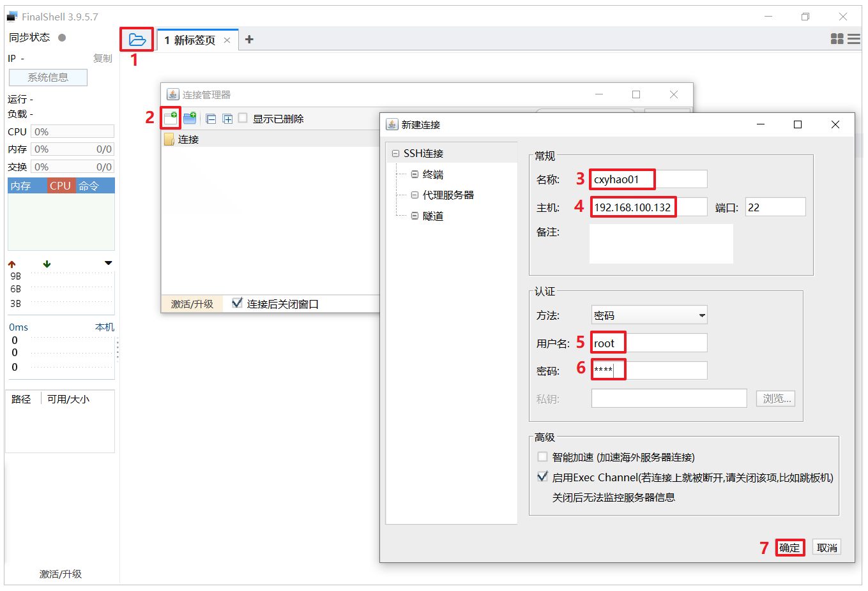Image resolution: width=868 pixels, height=591 pixels.
Task: Close the 新标签页 tab
Action: point(227,40)
